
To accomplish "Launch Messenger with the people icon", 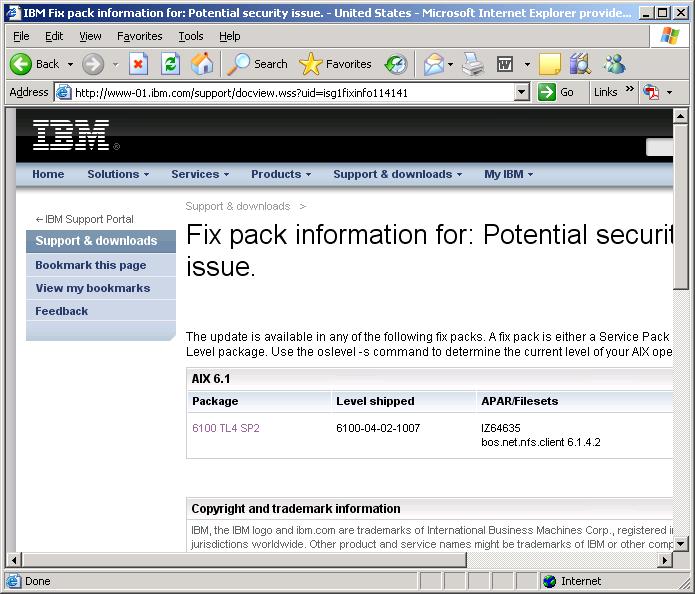I will click(x=614, y=64).
